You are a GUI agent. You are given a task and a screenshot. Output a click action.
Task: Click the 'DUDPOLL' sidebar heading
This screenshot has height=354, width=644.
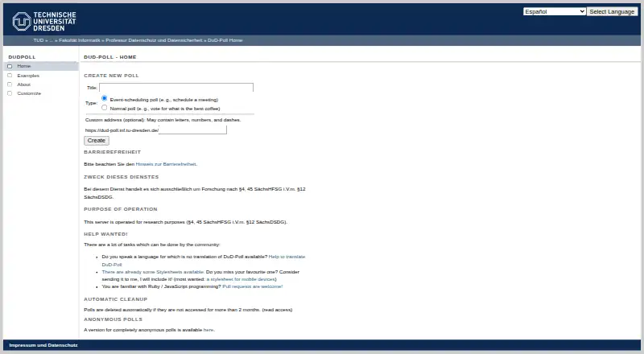(x=22, y=57)
